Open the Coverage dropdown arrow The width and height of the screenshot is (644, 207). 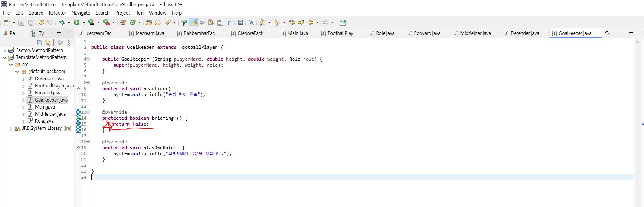coord(99,22)
